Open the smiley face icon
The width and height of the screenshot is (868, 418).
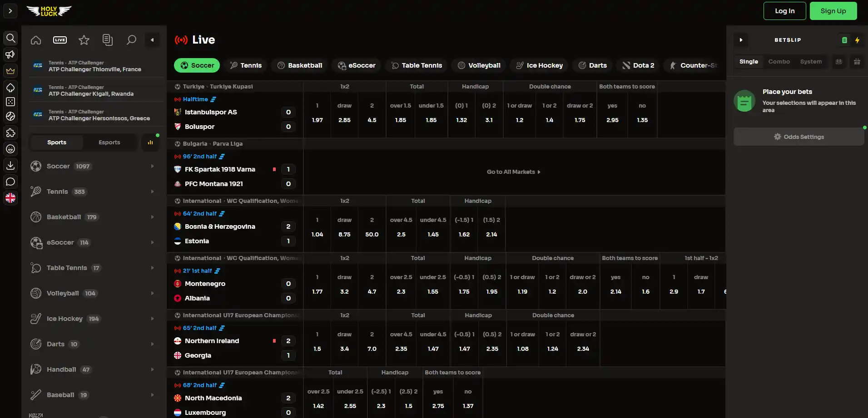10,149
